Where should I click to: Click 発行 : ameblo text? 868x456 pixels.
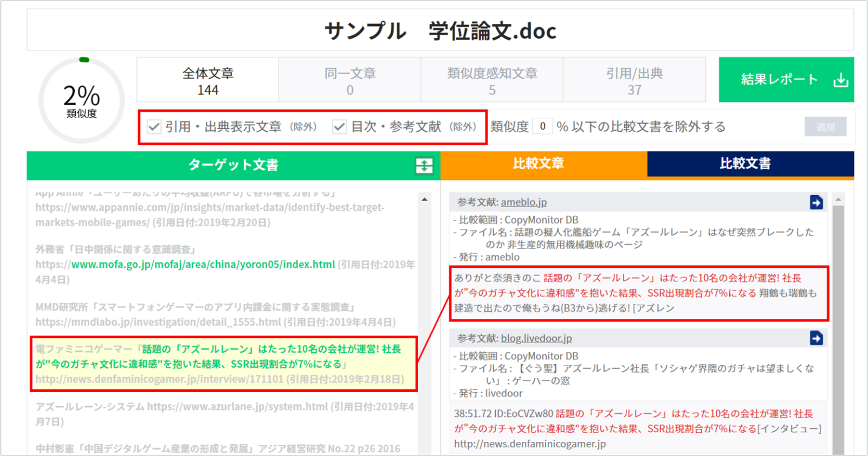point(487,257)
